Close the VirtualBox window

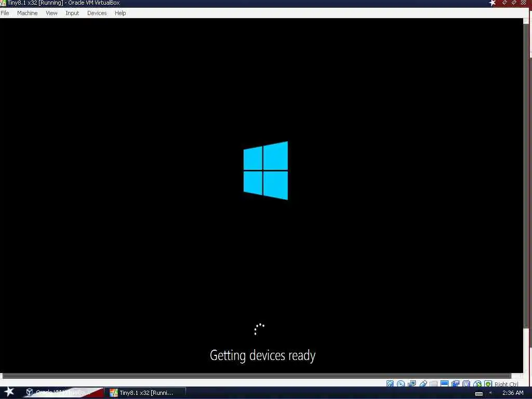click(x=523, y=3)
